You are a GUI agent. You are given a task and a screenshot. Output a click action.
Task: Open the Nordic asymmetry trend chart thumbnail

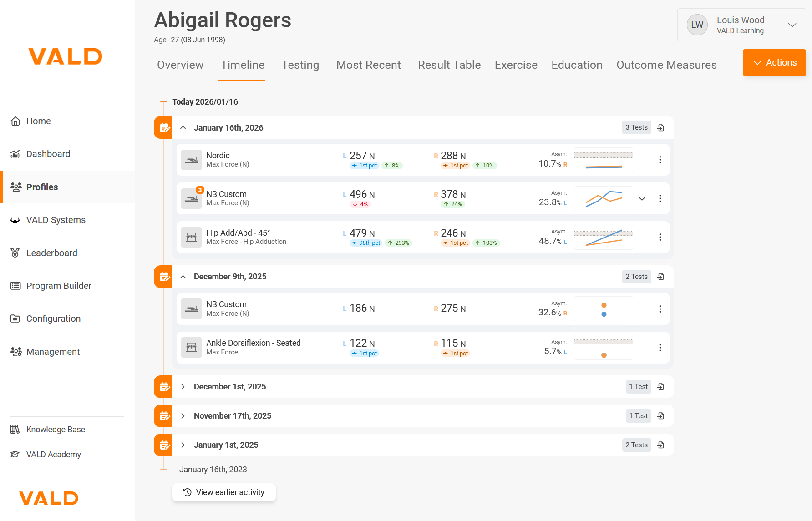[x=603, y=160]
